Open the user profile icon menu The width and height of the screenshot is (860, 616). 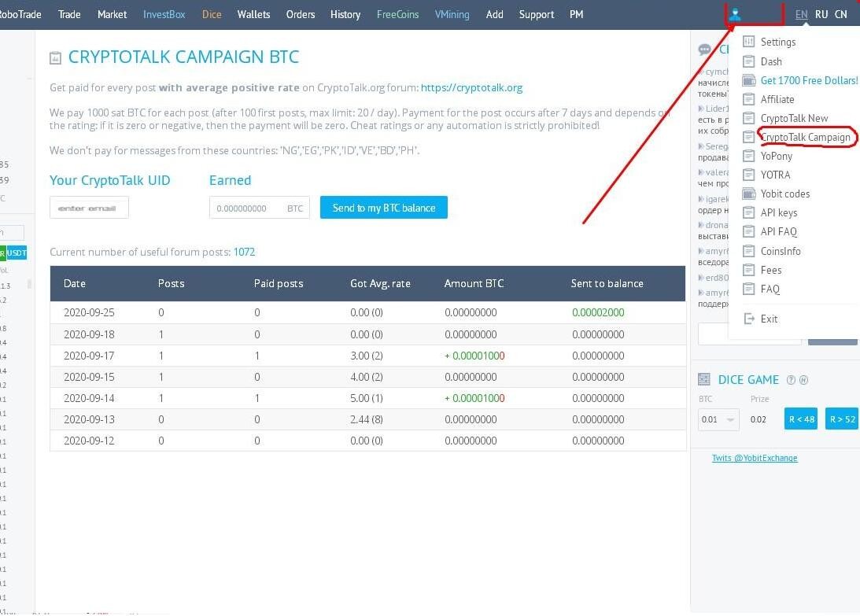coord(735,14)
